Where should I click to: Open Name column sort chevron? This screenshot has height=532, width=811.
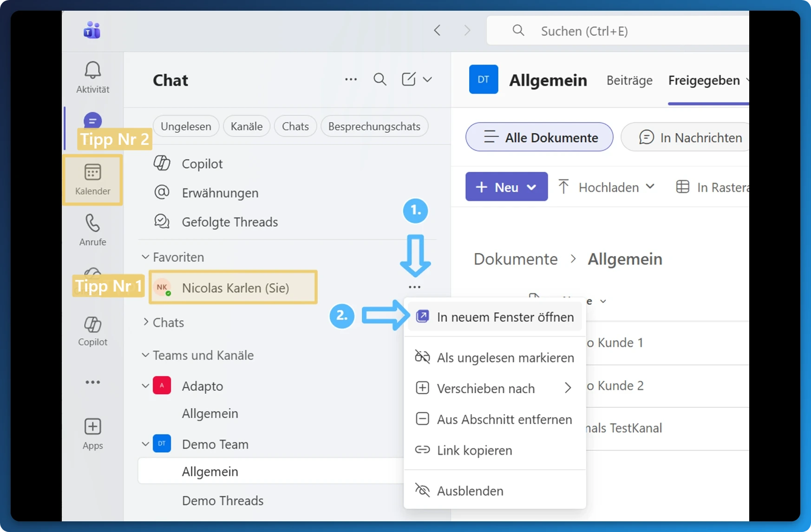(603, 301)
